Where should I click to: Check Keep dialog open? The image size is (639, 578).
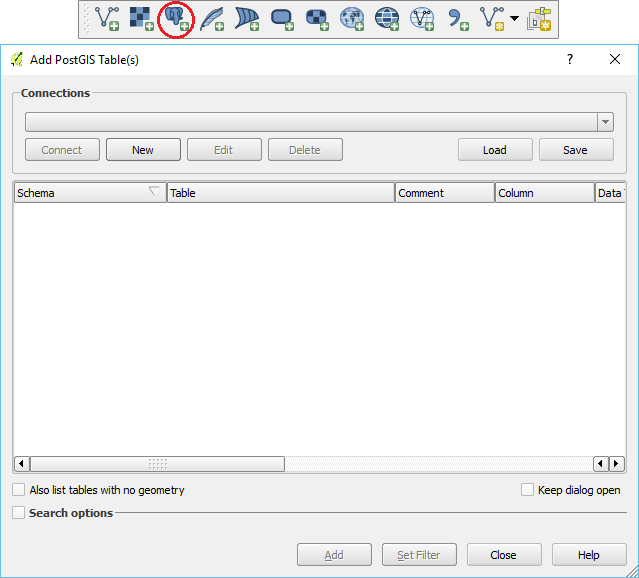[527, 490]
